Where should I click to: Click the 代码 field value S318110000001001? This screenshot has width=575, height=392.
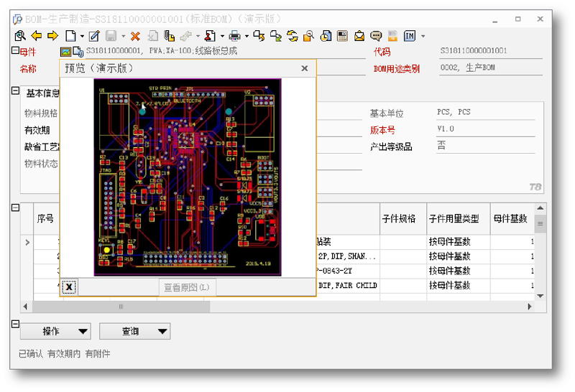click(491, 50)
